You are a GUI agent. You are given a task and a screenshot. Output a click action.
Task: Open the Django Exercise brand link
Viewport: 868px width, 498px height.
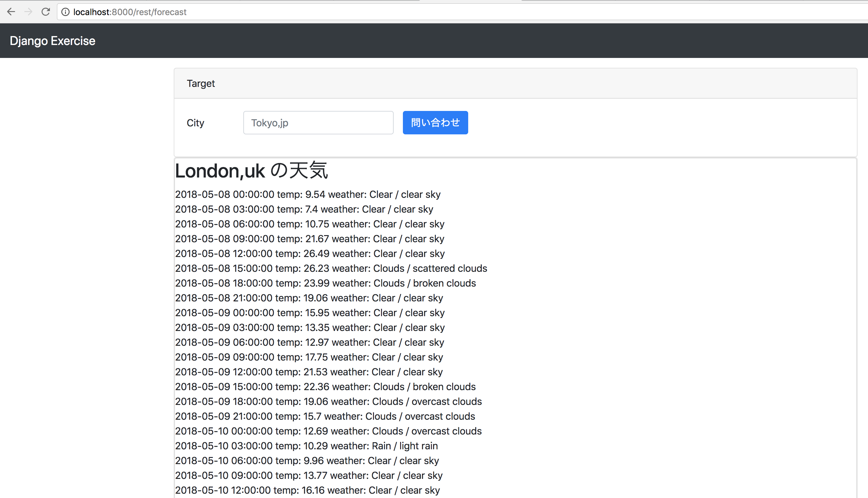click(52, 41)
